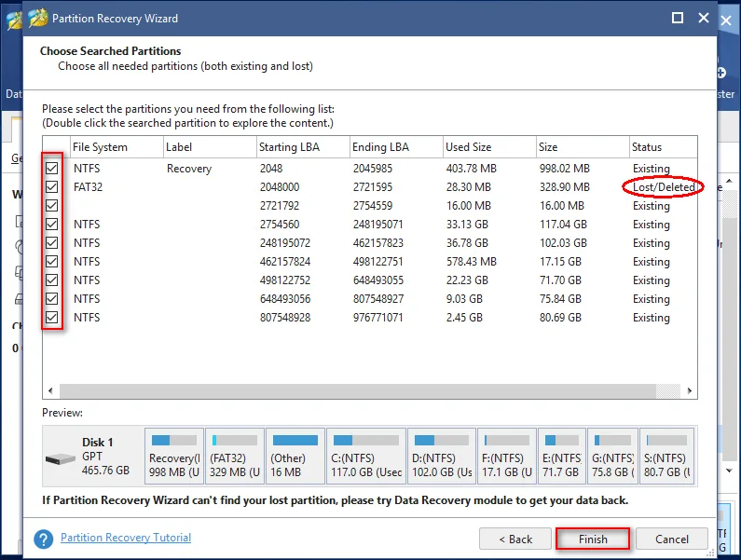Close the background MiniTool window
741x560 pixels.
tap(726, 20)
